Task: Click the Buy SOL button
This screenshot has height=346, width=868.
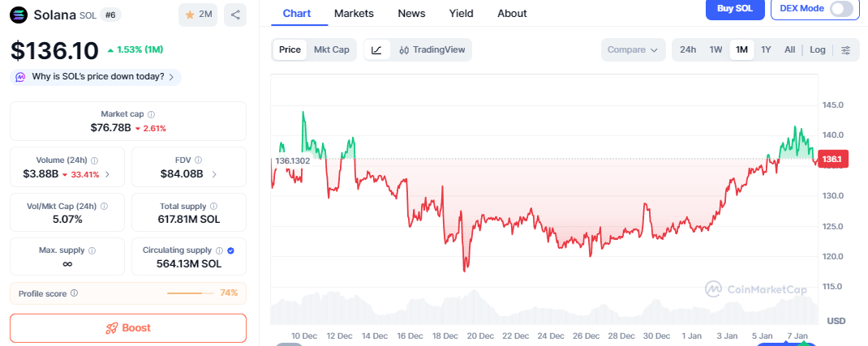Action: pos(735,9)
